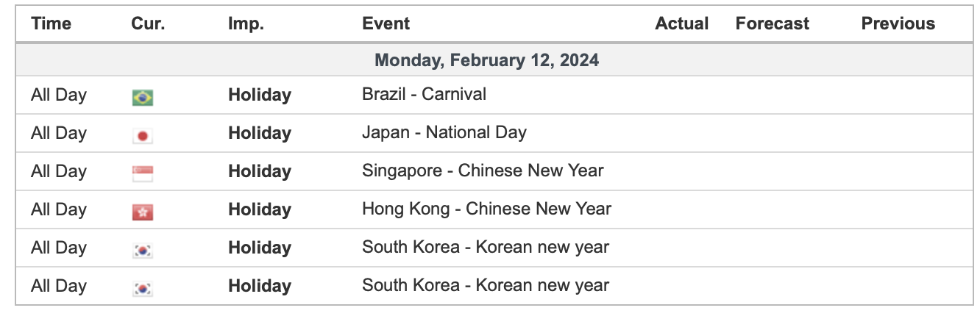The width and height of the screenshot is (980, 316).
Task: Open the Japan - National Day event
Action: point(444,132)
